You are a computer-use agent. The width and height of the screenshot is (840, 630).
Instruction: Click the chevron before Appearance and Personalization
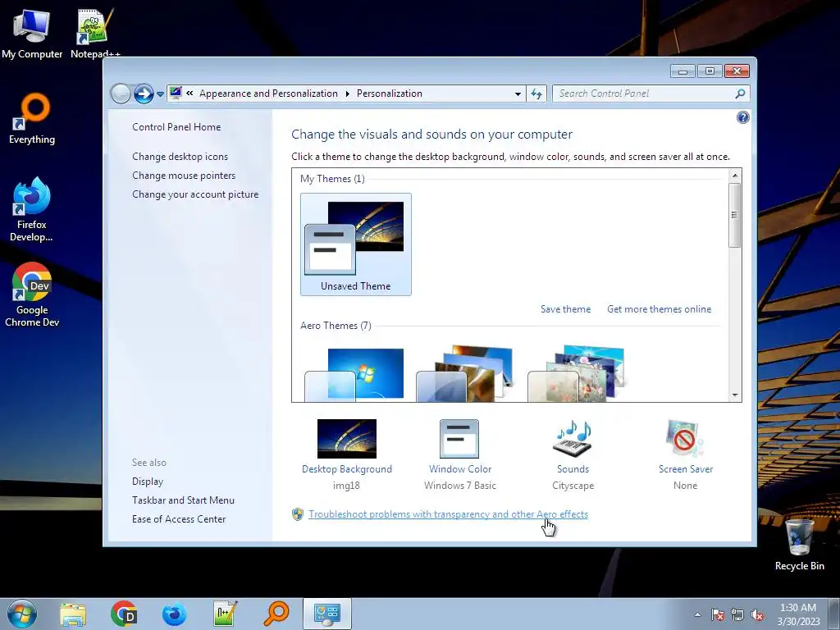[x=189, y=94]
